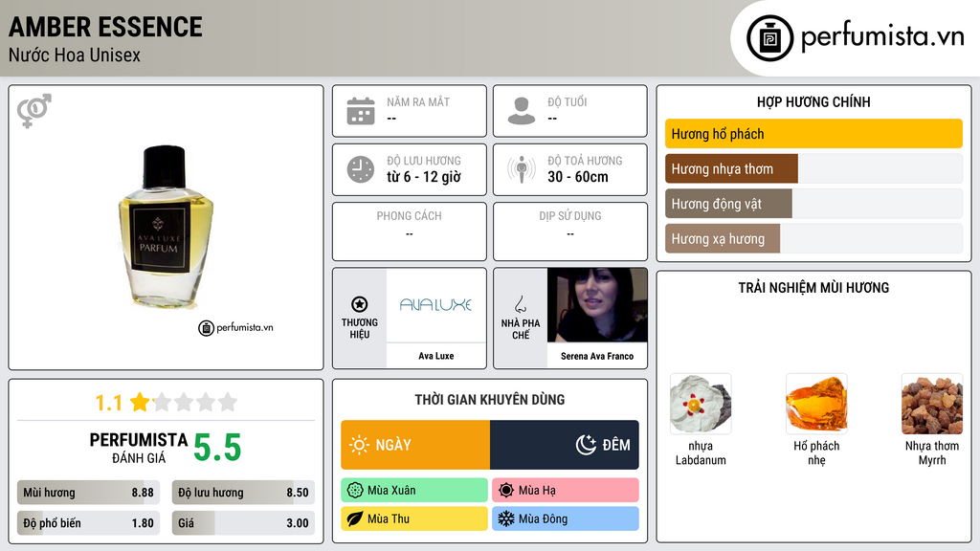Viewport: 980px width, 551px height.
Task: Open Serena Ava Franco perfumer photo
Action: click(x=597, y=305)
